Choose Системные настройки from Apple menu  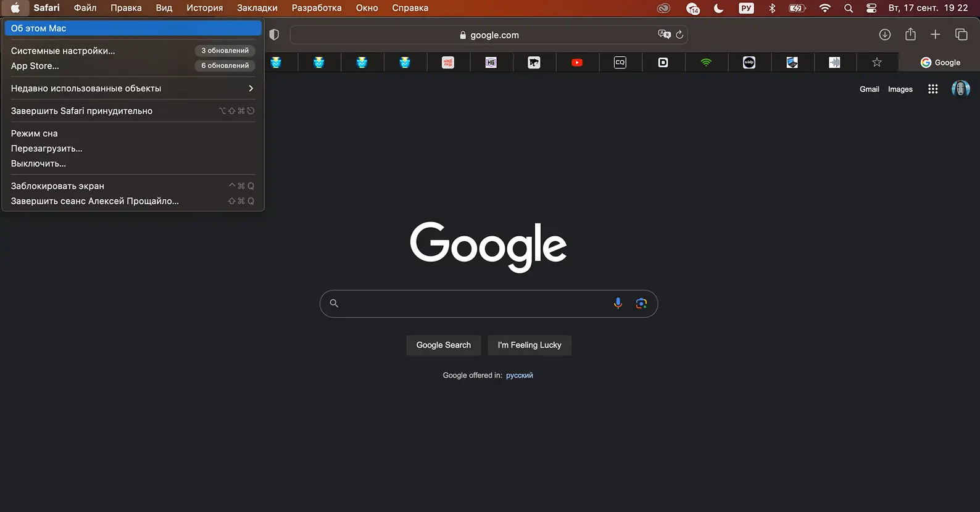click(x=63, y=51)
